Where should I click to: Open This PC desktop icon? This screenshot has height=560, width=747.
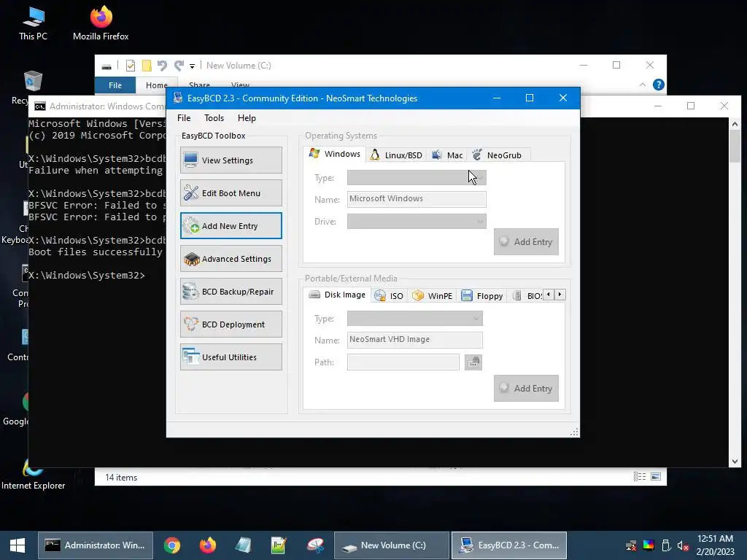pos(33,23)
